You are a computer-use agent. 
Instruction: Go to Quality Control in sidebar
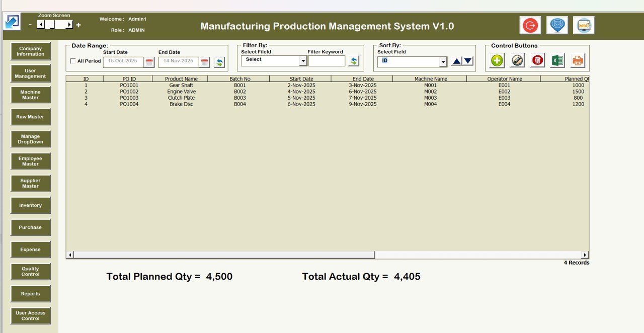pos(31,272)
